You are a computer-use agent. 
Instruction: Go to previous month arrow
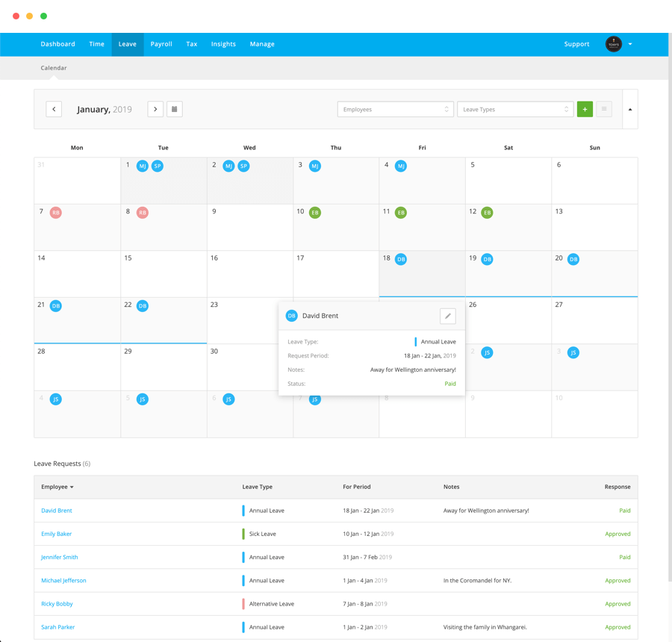(x=54, y=109)
